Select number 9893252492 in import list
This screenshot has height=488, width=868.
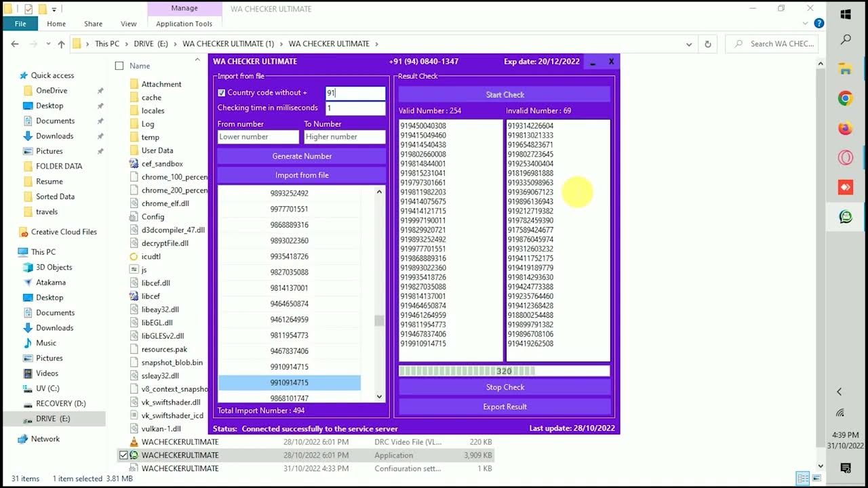coord(290,194)
